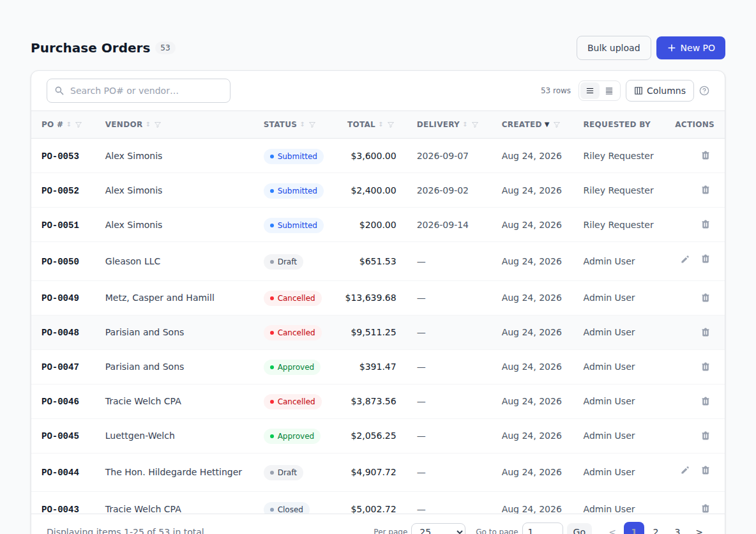Click delivery date 2026-09-07
This screenshot has height=534, width=756.
pyautogui.click(x=442, y=156)
